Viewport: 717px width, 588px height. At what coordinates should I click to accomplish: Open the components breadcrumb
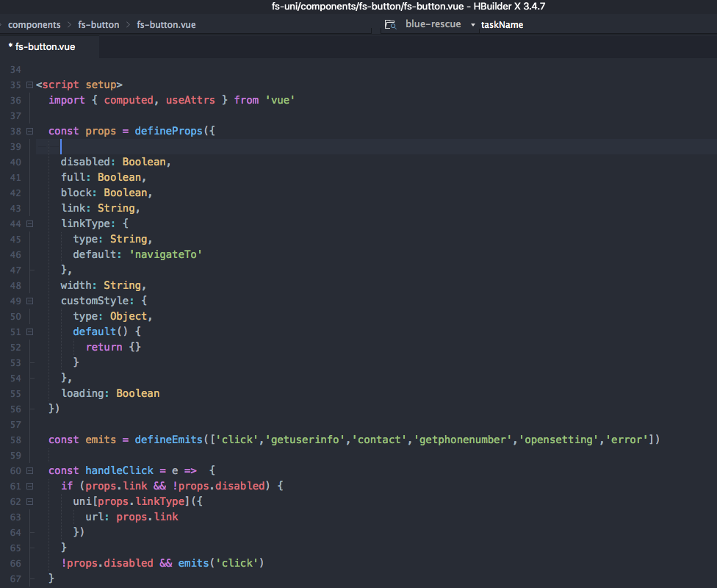(35, 25)
